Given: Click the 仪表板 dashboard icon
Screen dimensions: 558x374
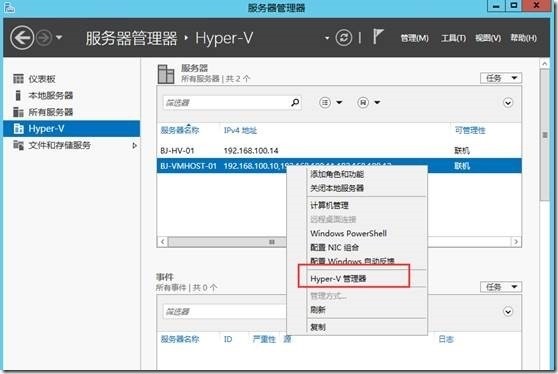Looking at the screenshot, I should tap(19, 79).
